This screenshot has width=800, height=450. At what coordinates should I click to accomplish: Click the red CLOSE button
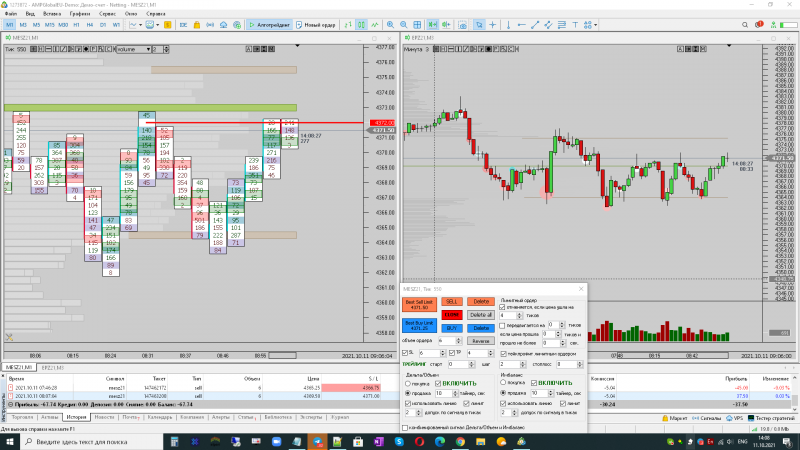(452, 315)
